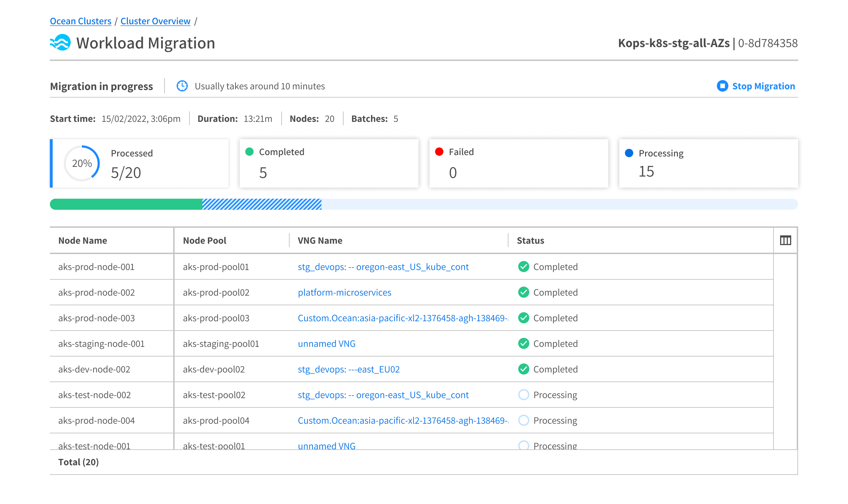This screenshot has height=504, width=848.
Task: Click the Ocean wave logo icon
Action: [x=60, y=43]
